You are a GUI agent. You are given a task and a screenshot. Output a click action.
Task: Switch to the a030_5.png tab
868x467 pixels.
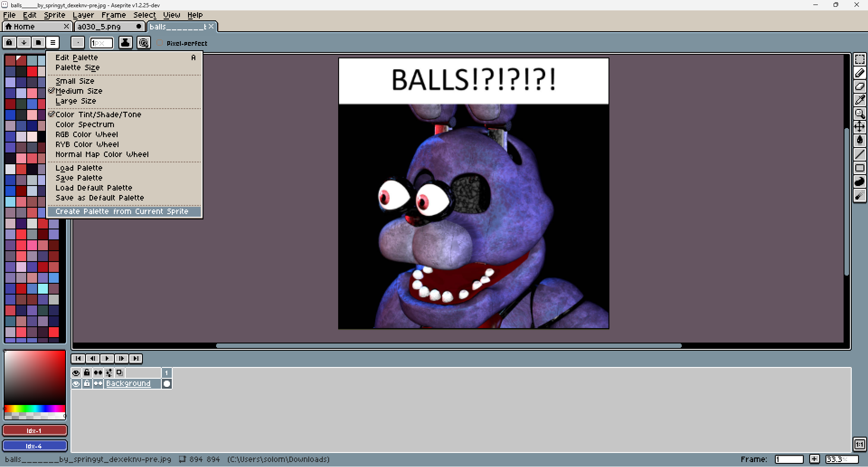(x=109, y=27)
